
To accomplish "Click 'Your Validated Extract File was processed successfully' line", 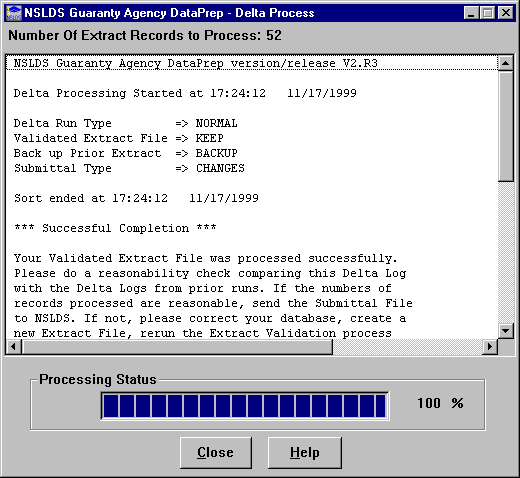I will pyautogui.click(x=205, y=258).
